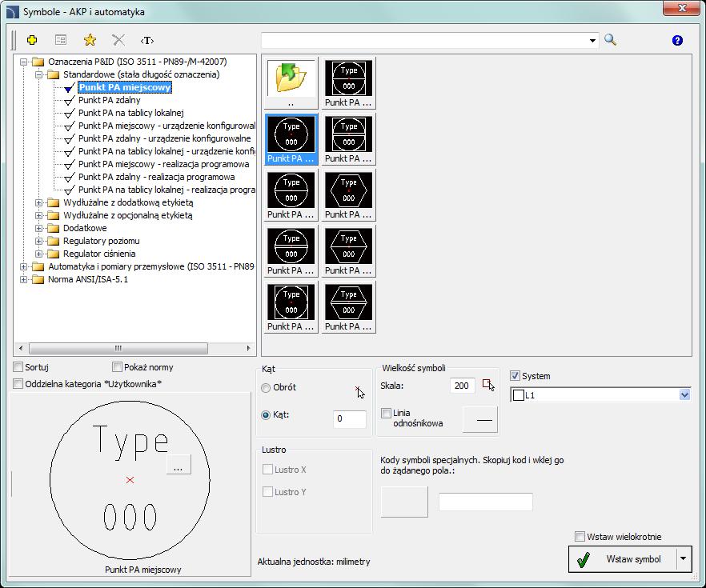This screenshot has height=588, width=706.
Task: Click the pick scale icon next to 200
Action: (x=488, y=385)
